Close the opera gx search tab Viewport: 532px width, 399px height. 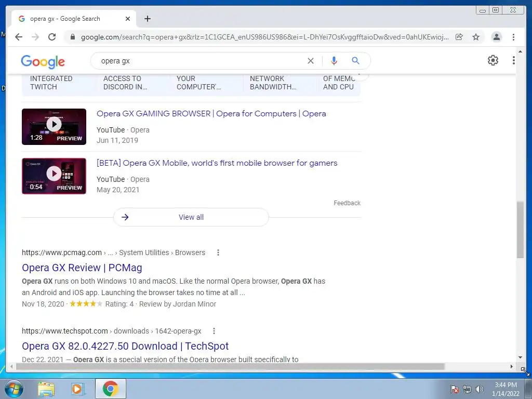point(128,19)
